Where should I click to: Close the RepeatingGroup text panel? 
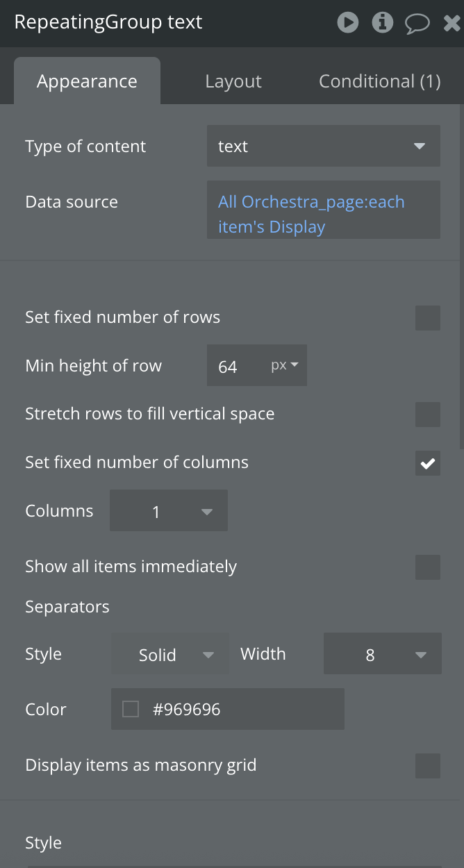pos(451,24)
